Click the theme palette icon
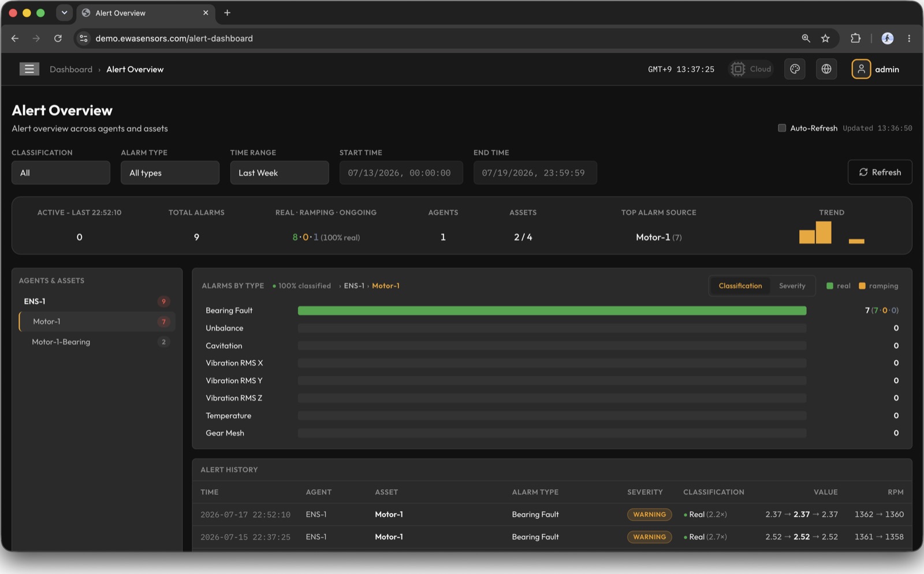Screen dimensions: 924x574 (795, 69)
